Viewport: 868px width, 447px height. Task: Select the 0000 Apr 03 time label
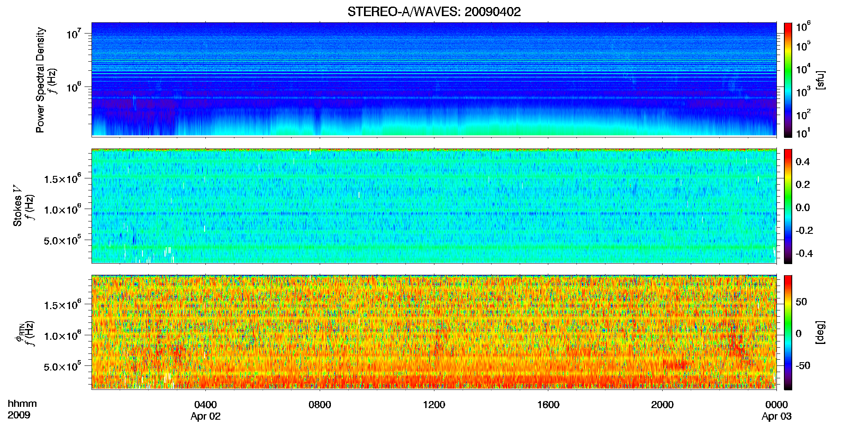776,410
